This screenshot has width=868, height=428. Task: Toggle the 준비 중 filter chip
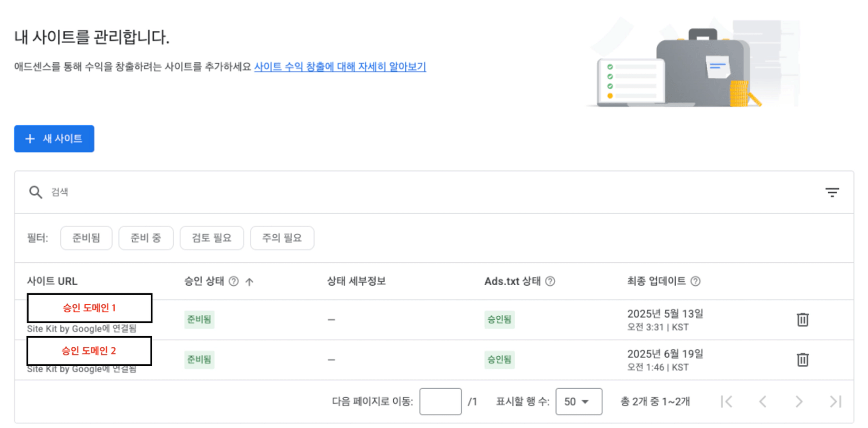[146, 238]
